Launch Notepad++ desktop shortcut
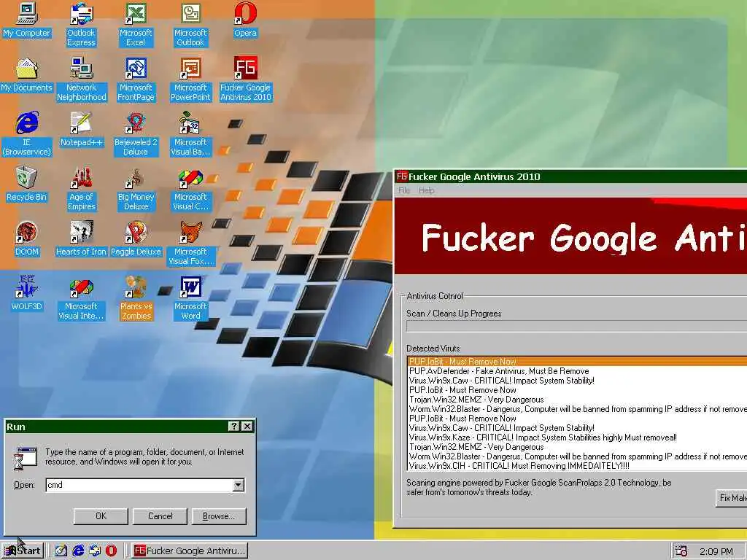Image resolution: width=747 pixels, height=560 pixels. tap(82, 130)
